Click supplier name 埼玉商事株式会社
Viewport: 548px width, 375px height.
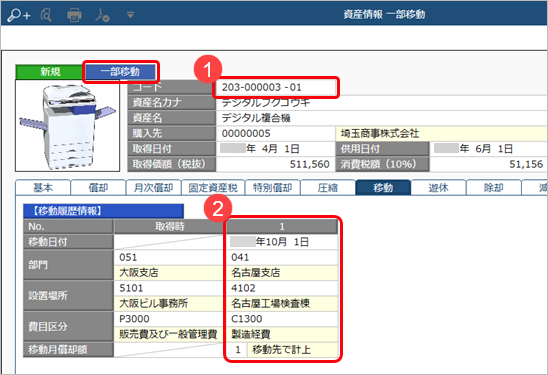coord(441,133)
